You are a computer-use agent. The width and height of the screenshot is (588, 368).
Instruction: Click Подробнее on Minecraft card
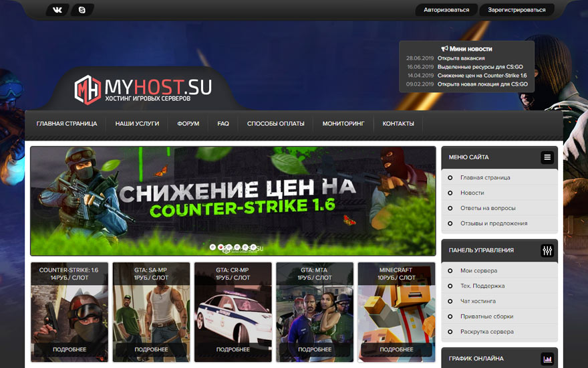(396, 349)
